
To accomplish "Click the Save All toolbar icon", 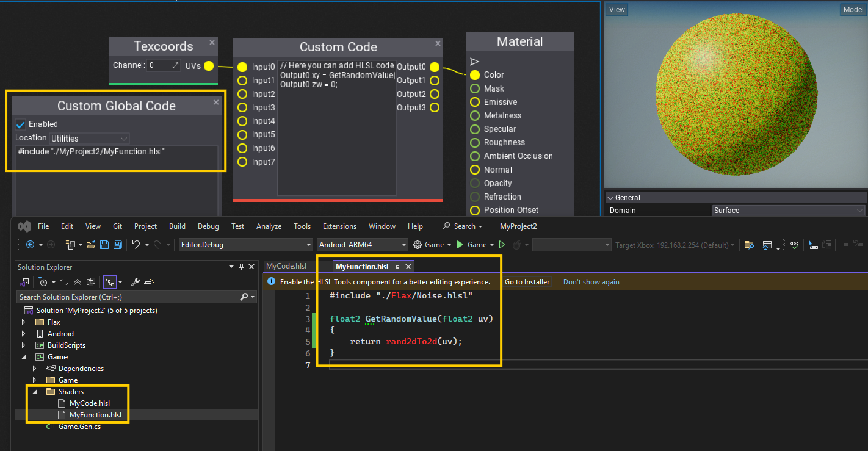I will point(118,244).
